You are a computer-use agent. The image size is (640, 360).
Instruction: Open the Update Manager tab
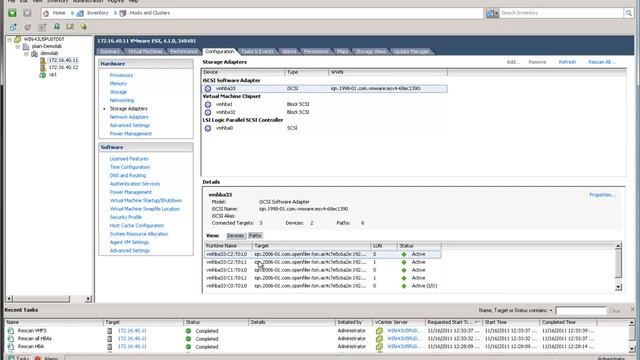(411, 51)
